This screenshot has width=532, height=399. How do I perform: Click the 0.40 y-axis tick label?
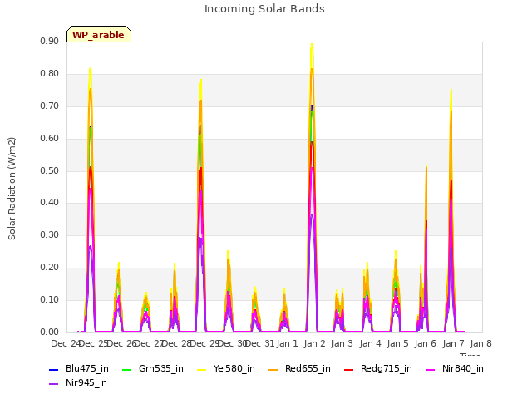coord(50,203)
